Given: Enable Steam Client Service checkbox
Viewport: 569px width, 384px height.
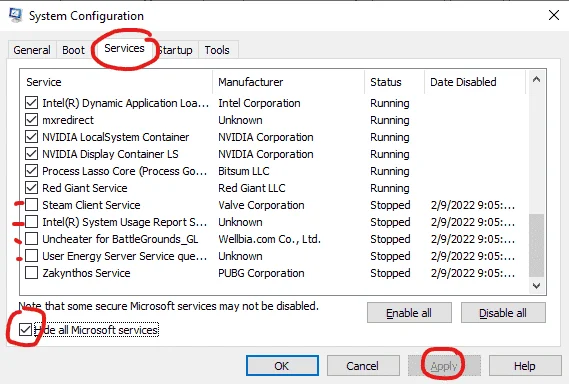Looking at the screenshot, I should click(32, 205).
